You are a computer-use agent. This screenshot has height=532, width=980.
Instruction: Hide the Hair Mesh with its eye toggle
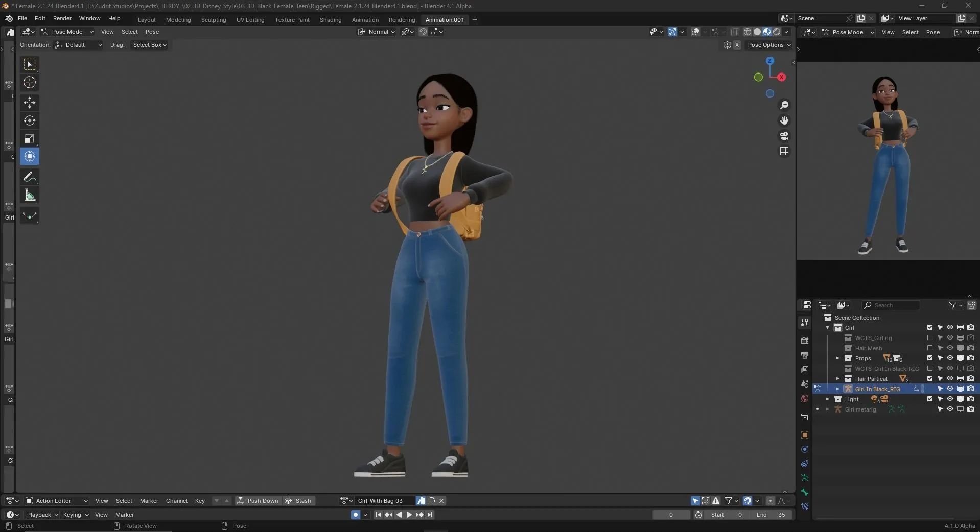point(950,348)
